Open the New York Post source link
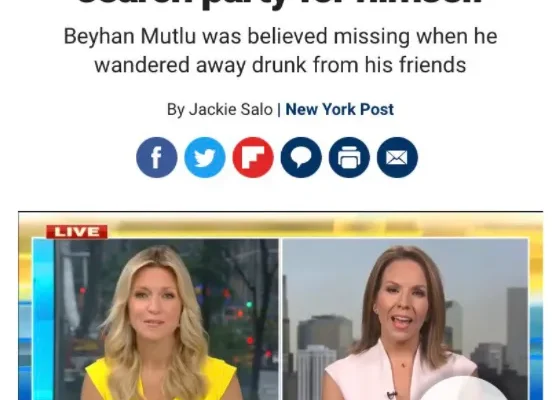 [339, 109]
